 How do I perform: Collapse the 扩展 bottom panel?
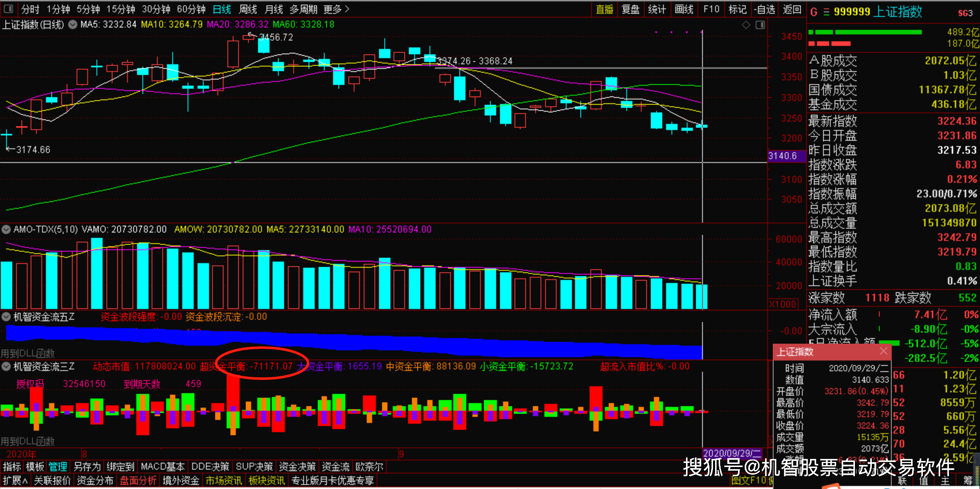coord(15,480)
